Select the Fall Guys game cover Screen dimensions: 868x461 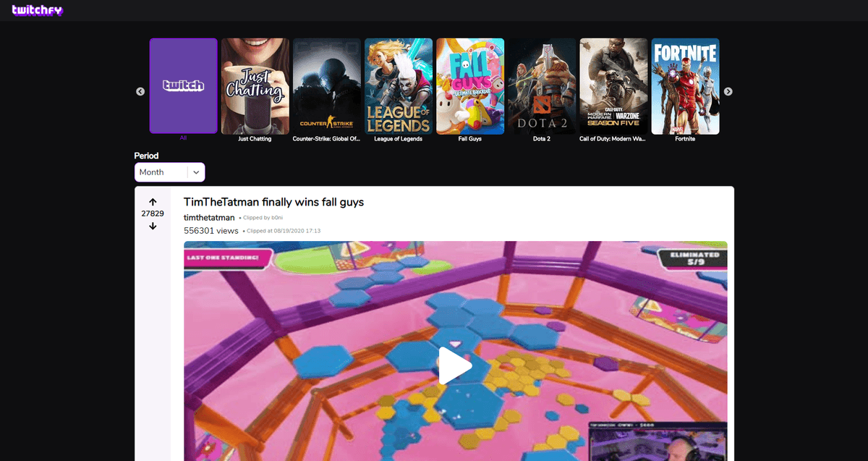[x=470, y=86]
